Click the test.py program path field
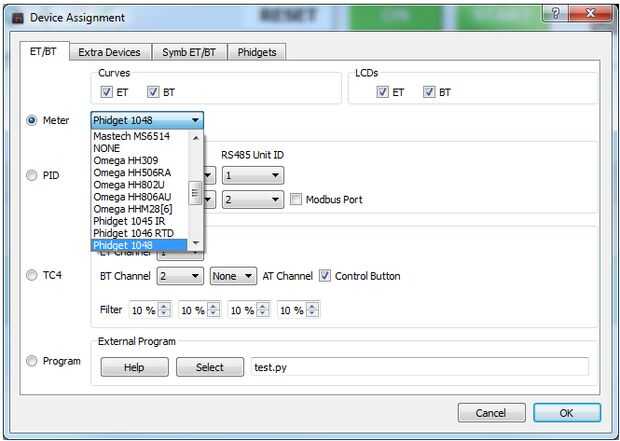The image size is (620, 441). [x=420, y=367]
